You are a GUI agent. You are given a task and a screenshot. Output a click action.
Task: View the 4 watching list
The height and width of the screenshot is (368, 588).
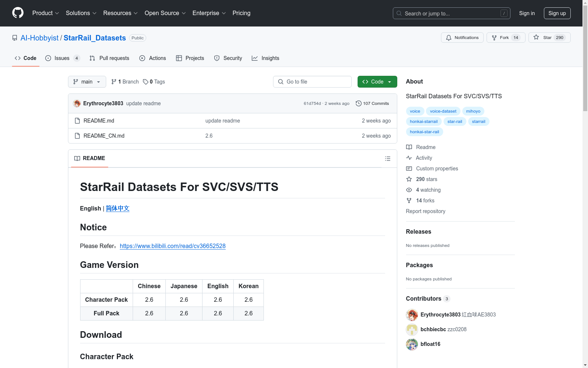[423, 190]
